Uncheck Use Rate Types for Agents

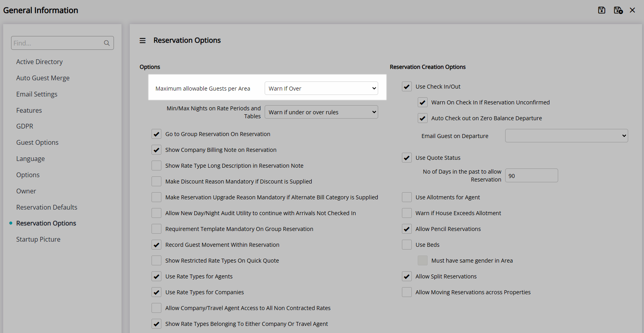click(x=156, y=276)
